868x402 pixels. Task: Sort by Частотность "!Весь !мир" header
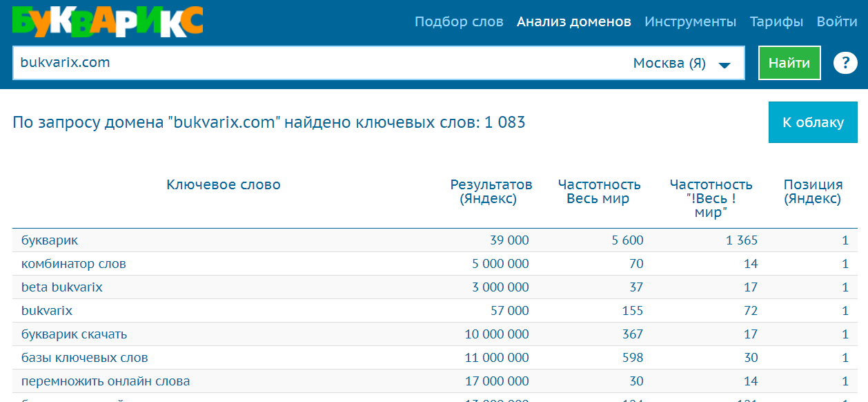click(x=711, y=198)
